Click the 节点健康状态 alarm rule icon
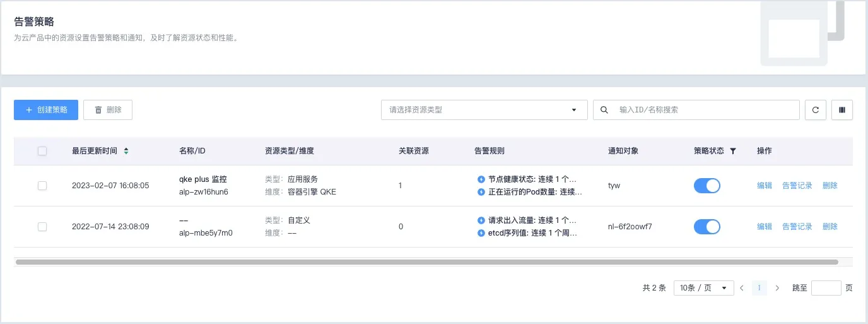The width and height of the screenshot is (868, 324). click(481, 179)
